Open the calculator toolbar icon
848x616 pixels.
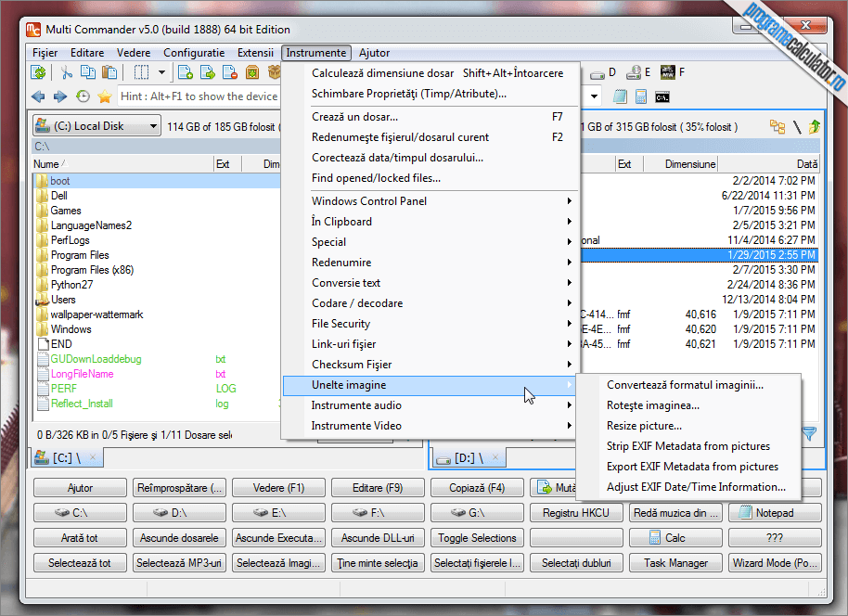pos(641,96)
